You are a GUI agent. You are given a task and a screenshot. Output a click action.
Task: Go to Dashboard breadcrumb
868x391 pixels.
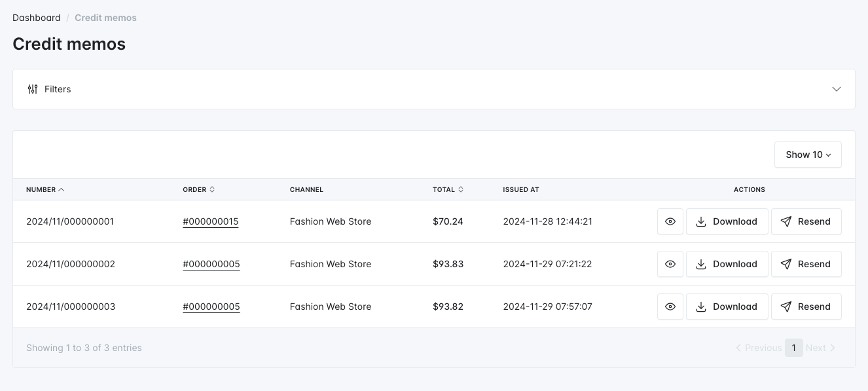[x=37, y=18]
